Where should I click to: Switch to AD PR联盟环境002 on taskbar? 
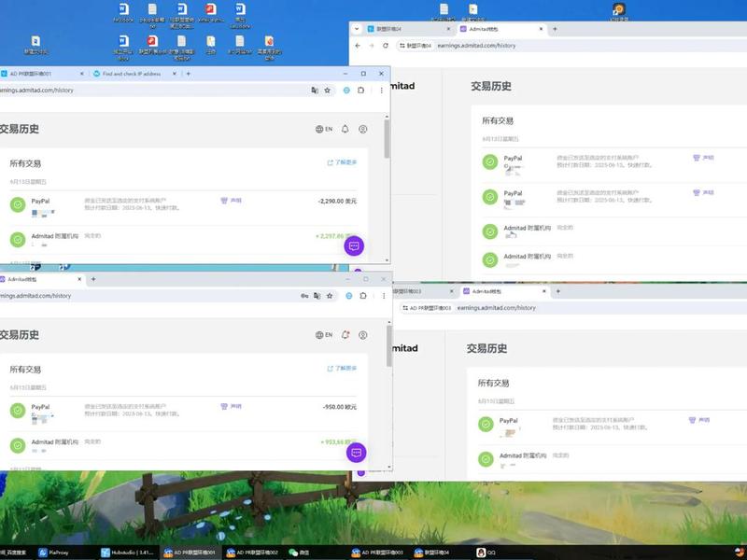(x=252, y=553)
